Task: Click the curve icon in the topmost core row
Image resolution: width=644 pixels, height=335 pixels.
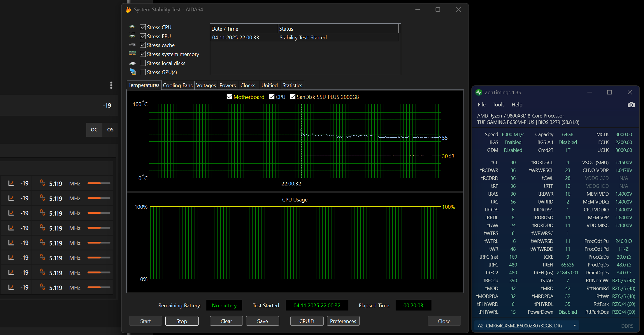Action: click(11, 183)
